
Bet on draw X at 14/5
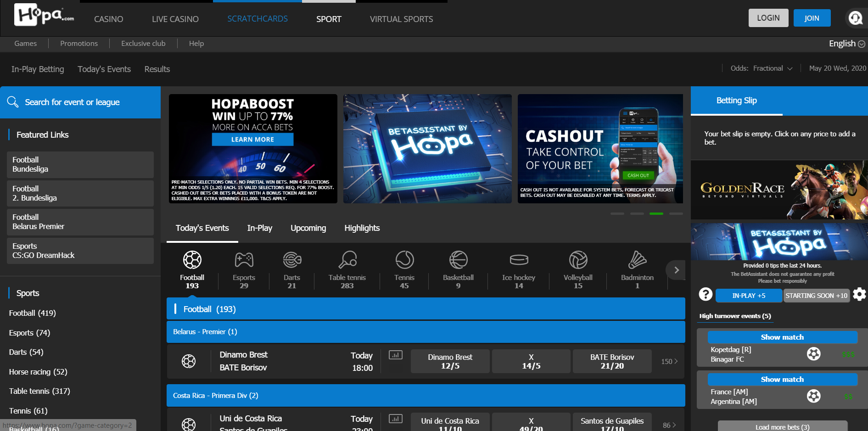pyautogui.click(x=531, y=361)
